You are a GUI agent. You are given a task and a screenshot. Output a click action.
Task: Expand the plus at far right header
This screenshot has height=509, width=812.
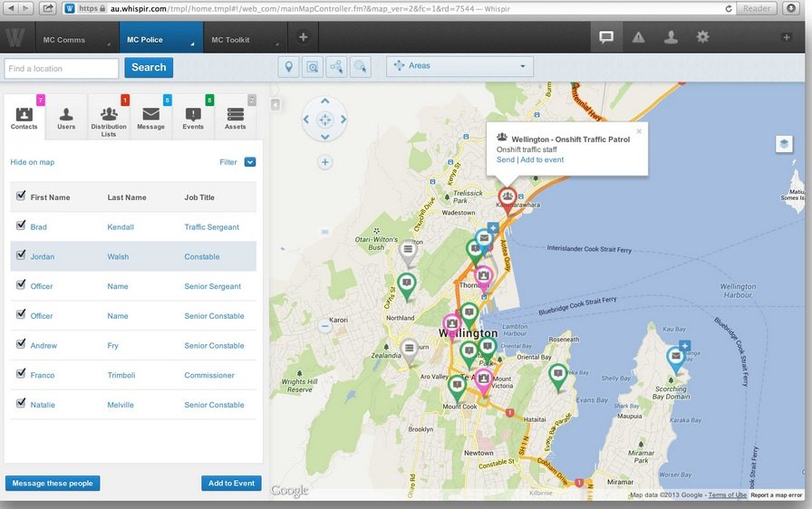coord(786,37)
